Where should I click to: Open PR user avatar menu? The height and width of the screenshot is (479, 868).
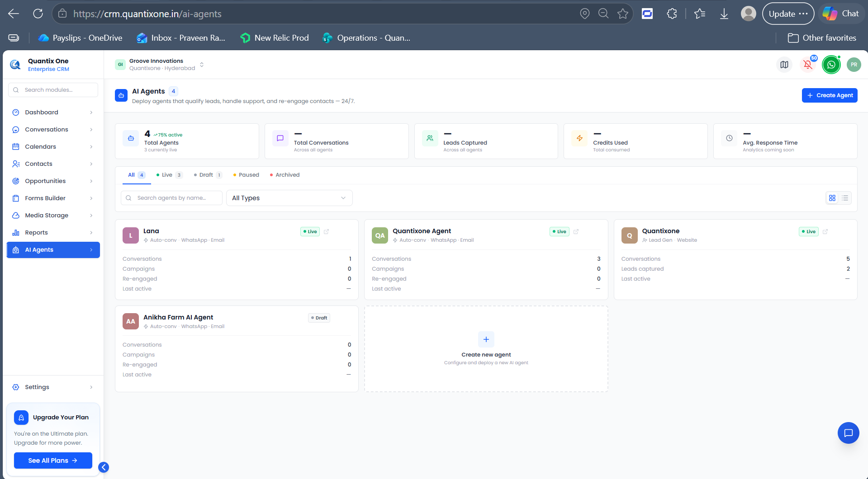(x=854, y=65)
